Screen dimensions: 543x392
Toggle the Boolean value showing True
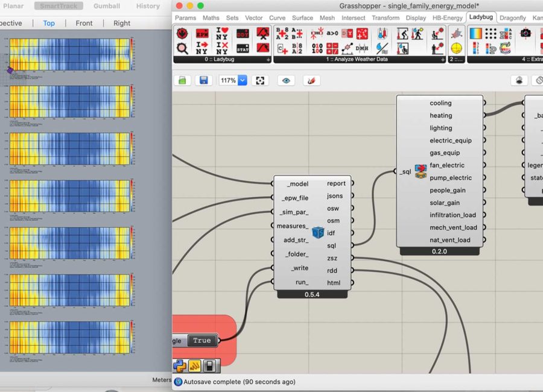[x=202, y=340]
